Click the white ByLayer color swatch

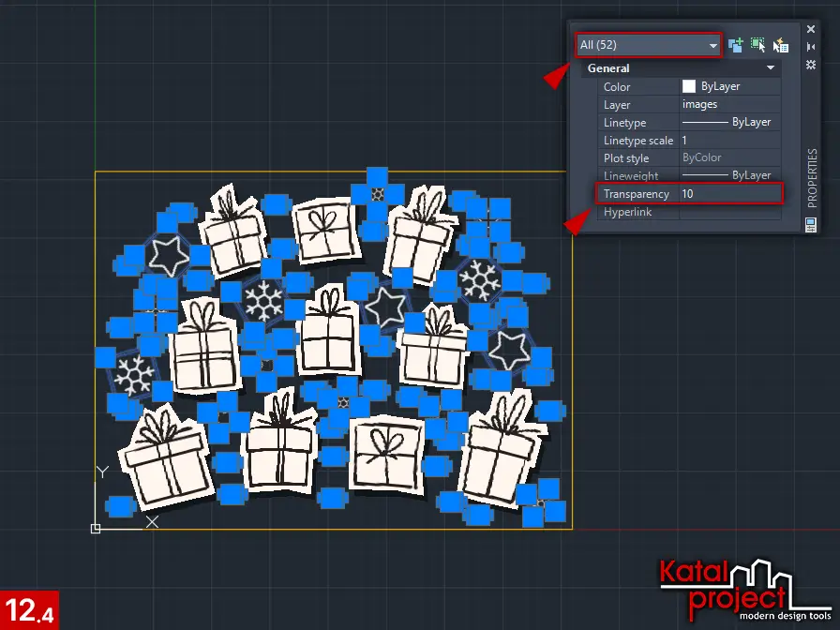pos(689,87)
